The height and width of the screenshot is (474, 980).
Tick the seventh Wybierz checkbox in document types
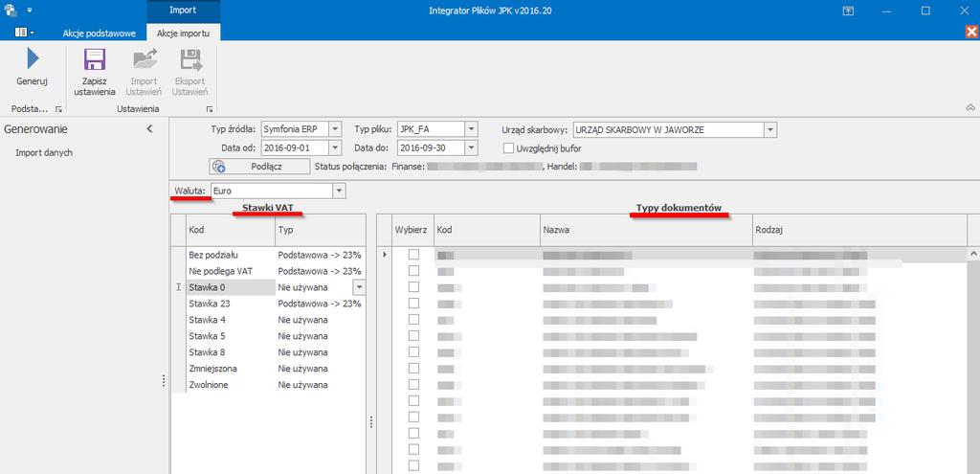coord(413,352)
